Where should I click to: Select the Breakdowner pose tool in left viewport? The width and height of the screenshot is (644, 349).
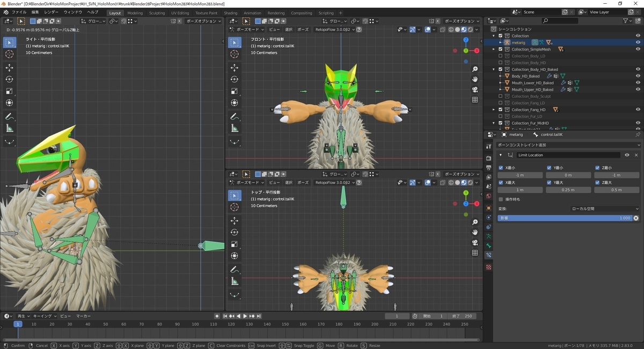point(9,142)
